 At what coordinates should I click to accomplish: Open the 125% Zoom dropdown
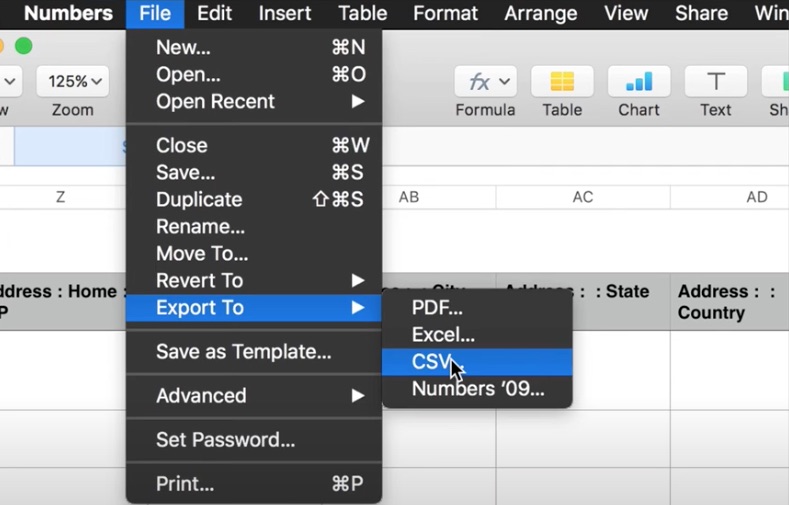pyautogui.click(x=72, y=81)
